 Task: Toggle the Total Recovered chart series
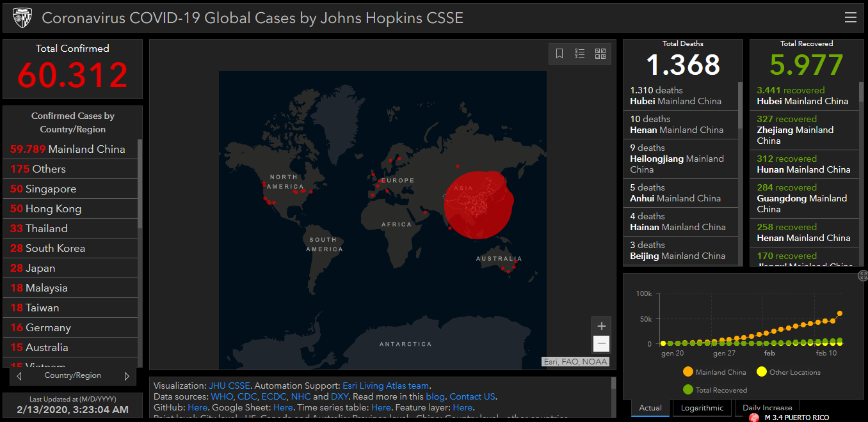pos(715,389)
